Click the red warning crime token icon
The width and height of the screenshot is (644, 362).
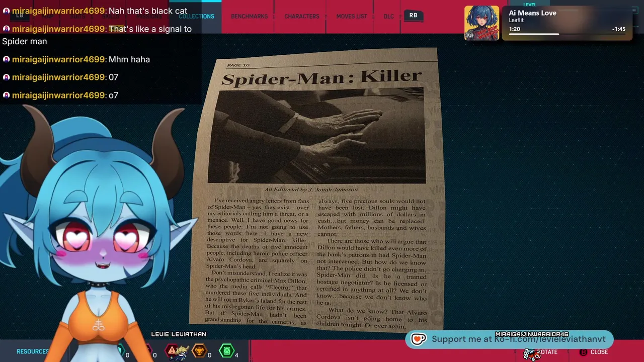pos(172,350)
